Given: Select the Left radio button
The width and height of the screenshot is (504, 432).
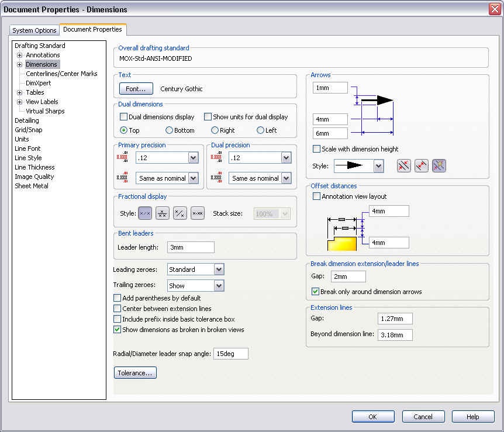Looking at the screenshot, I should click(260, 130).
